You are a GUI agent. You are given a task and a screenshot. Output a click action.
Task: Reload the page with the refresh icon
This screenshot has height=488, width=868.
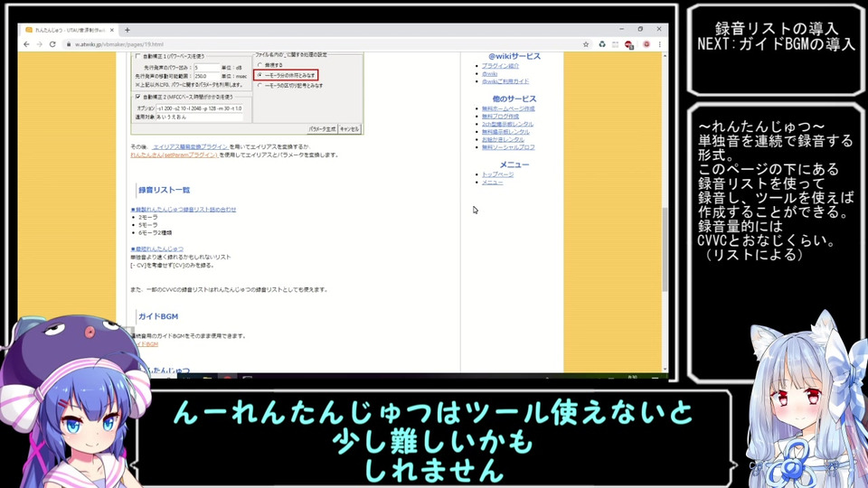coord(52,44)
